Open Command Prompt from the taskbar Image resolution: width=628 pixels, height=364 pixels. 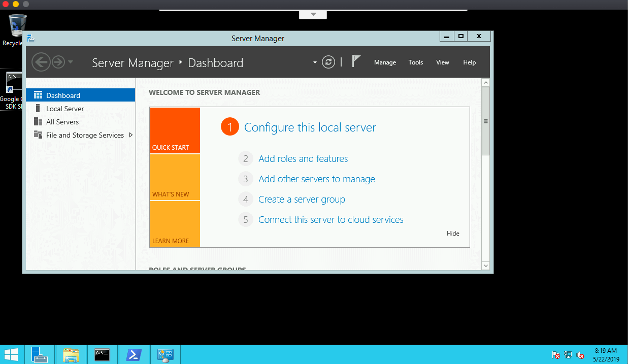(x=102, y=354)
